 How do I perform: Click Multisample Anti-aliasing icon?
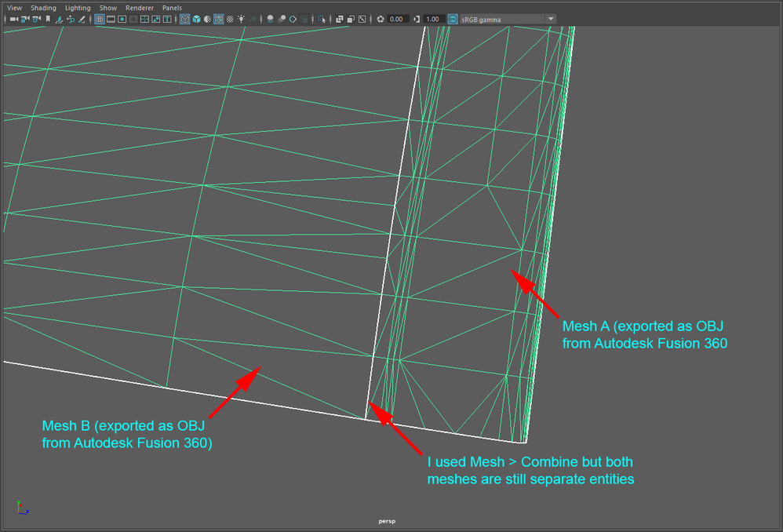click(293, 19)
